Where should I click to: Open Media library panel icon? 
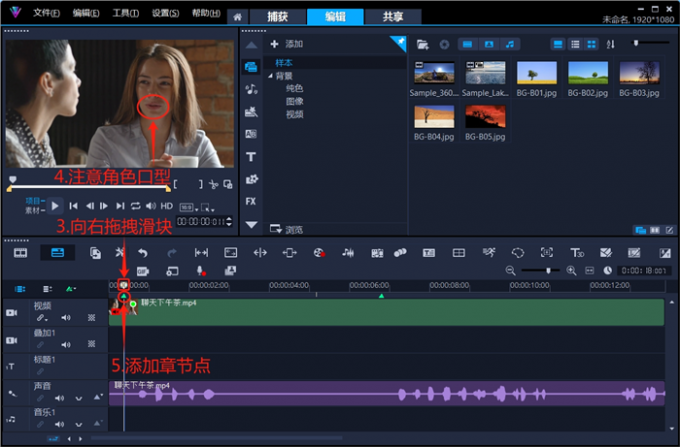pos(251,67)
